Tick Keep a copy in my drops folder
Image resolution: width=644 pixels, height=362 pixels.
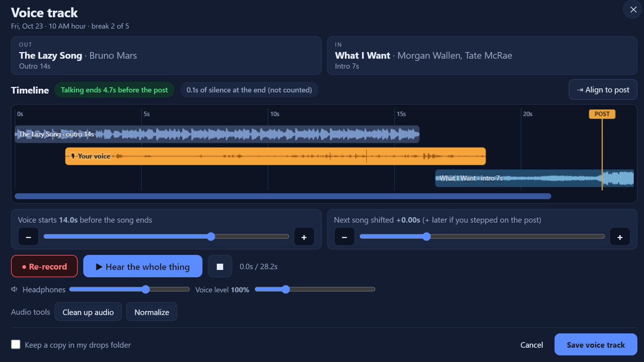16,344
